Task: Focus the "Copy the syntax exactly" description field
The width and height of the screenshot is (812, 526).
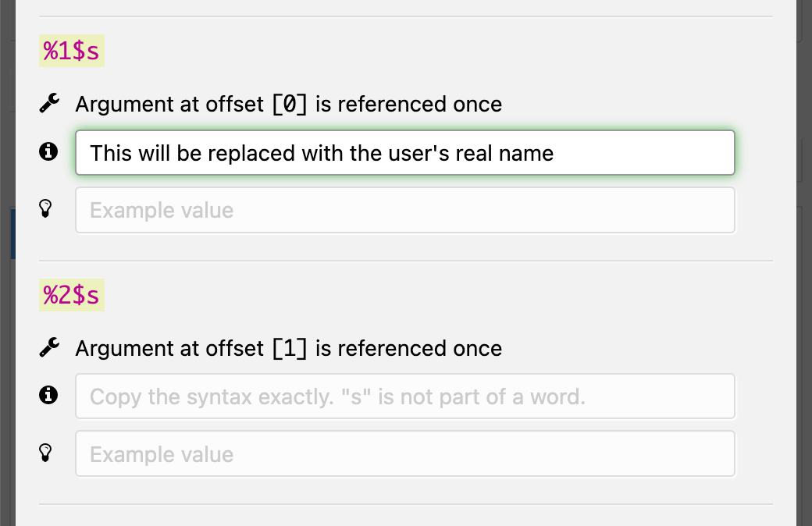Action: (x=404, y=396)
